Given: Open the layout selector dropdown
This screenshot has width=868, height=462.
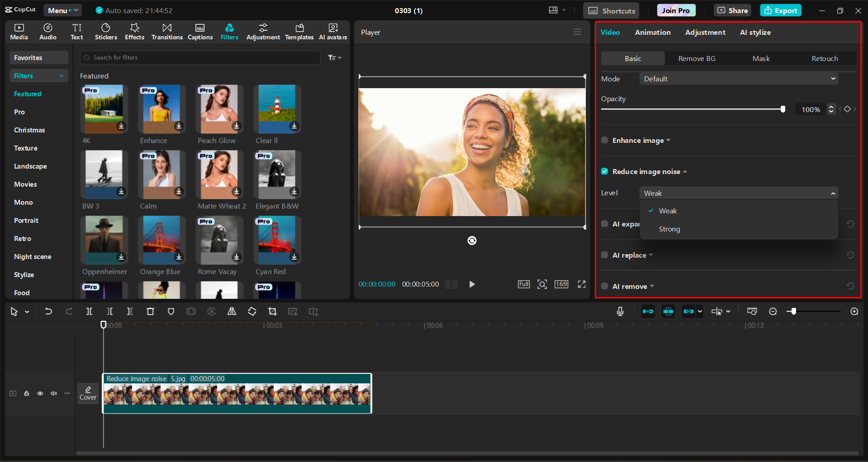Looking at the screenshot, I should point(557,10).
